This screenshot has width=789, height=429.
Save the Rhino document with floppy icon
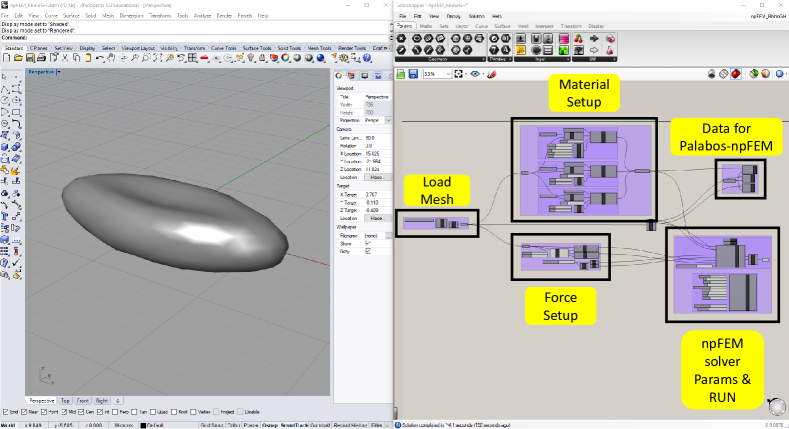pyautogui.click(x=30, y=58)
